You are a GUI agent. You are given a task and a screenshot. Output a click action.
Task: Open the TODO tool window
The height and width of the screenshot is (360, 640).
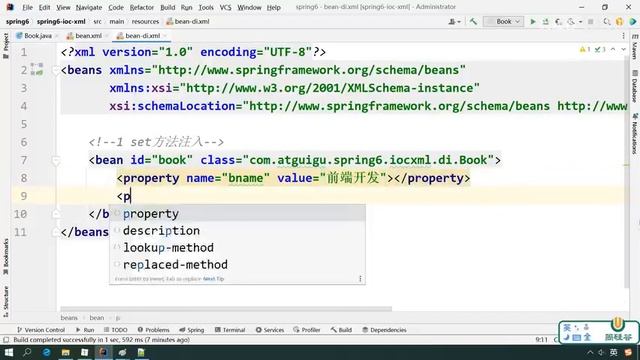[116, 330]
